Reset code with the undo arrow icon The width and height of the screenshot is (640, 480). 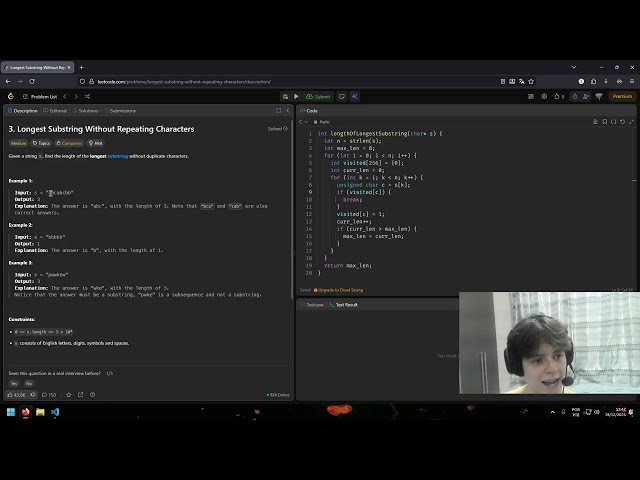point(622,122)
